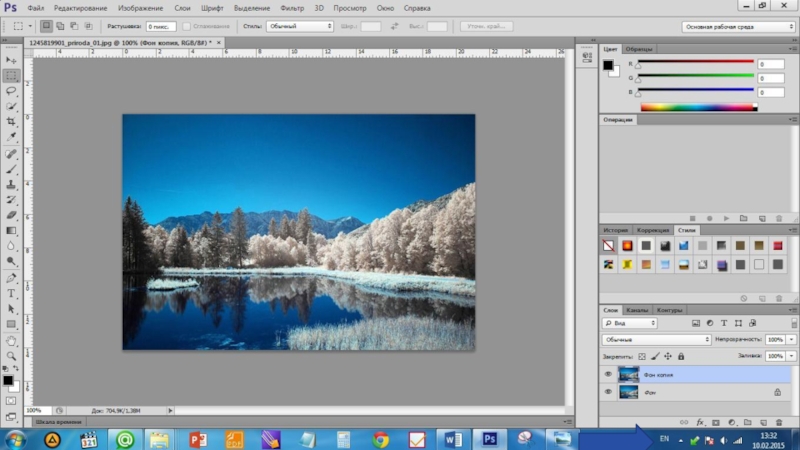Select the Type (T) tool
The image size is (800, 450).
click(x=11, y=294)
